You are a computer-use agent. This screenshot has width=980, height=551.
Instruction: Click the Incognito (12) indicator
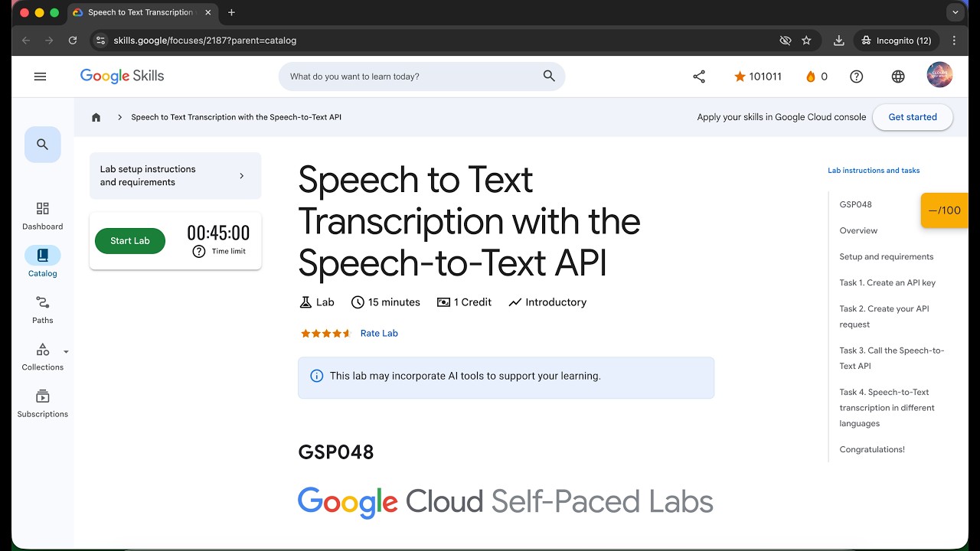(x=897, y=41)
